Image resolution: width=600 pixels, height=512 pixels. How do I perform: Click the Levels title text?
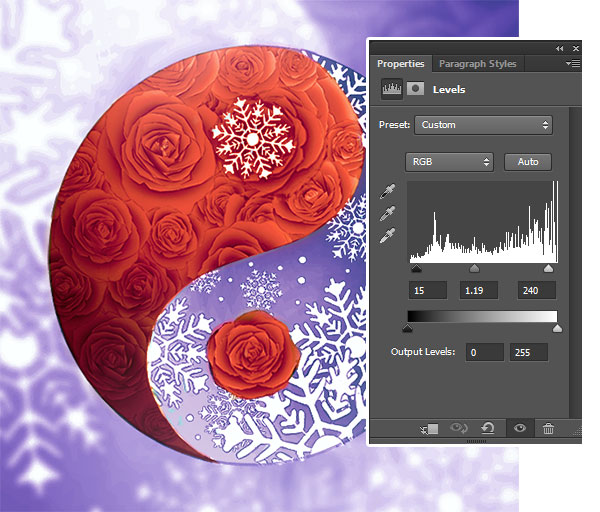(x=449, y=90)
